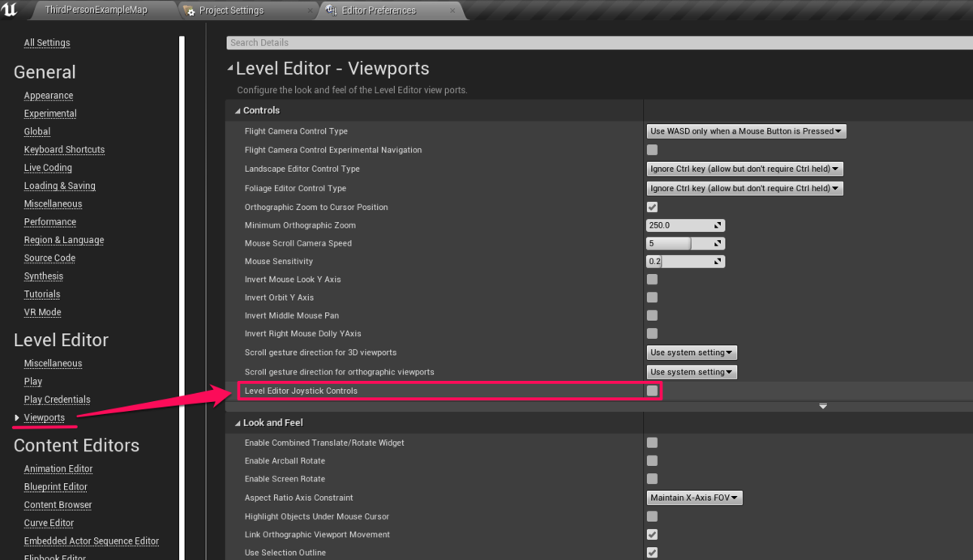The height and width of the screenshot is (560, 973).
Task: Collapse Level Editor - Viewports header triangle
Action: coord(230,69)
